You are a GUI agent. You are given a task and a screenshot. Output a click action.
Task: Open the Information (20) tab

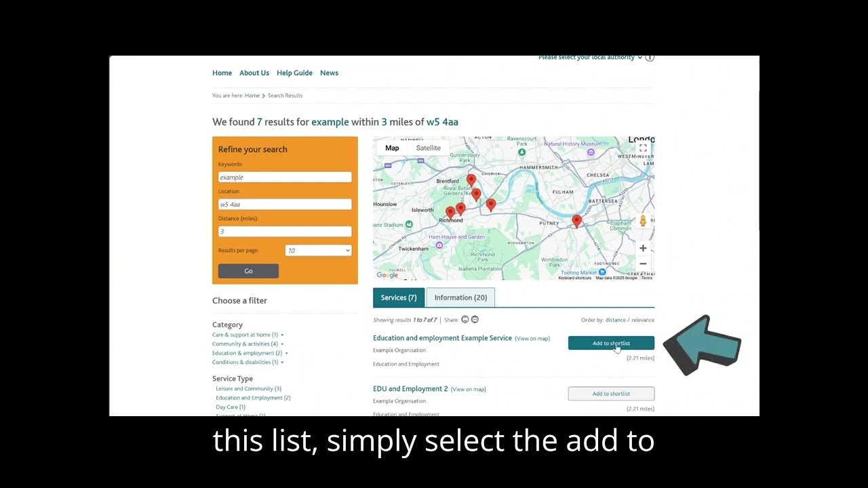(x=460, y=298)
